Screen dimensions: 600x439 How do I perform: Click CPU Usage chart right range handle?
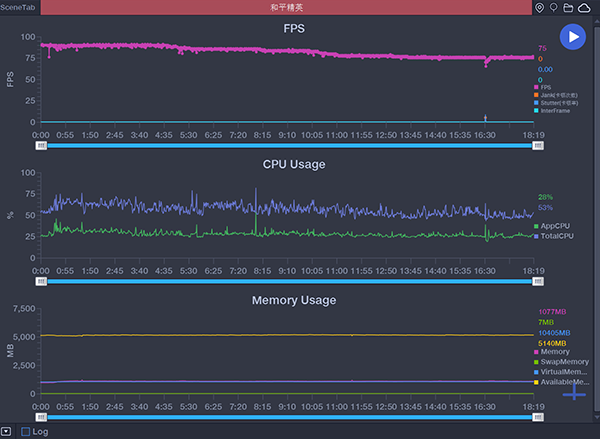538,281
